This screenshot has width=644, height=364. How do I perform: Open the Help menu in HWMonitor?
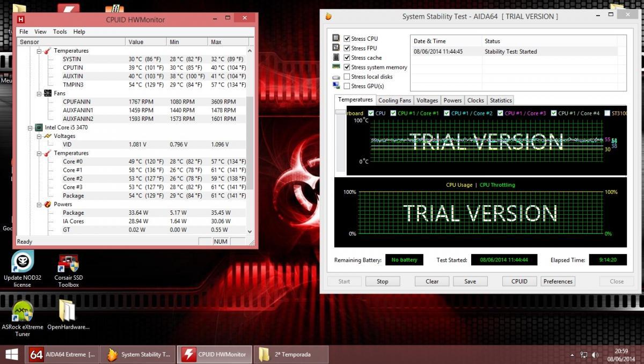coord(79,32)
